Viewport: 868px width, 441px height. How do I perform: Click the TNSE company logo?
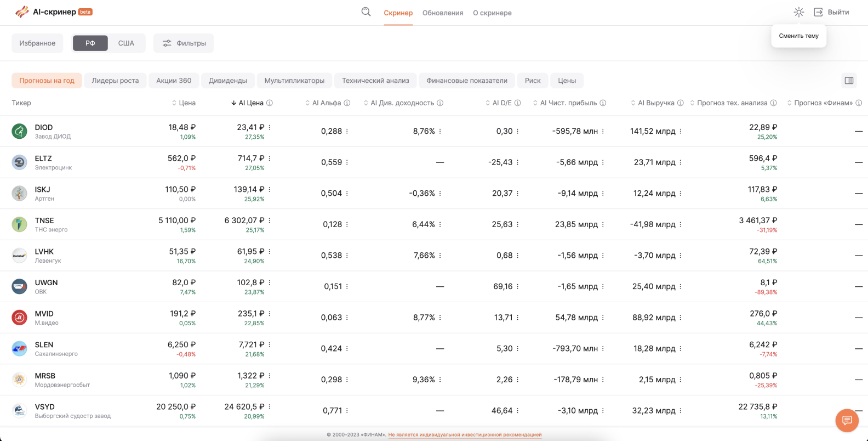coord(19,224)
